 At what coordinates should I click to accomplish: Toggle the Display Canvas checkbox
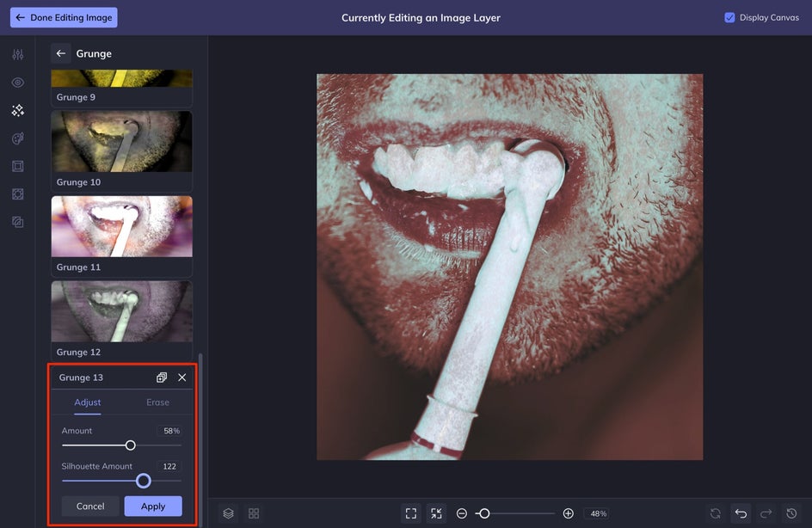click(x=729, y=17)
